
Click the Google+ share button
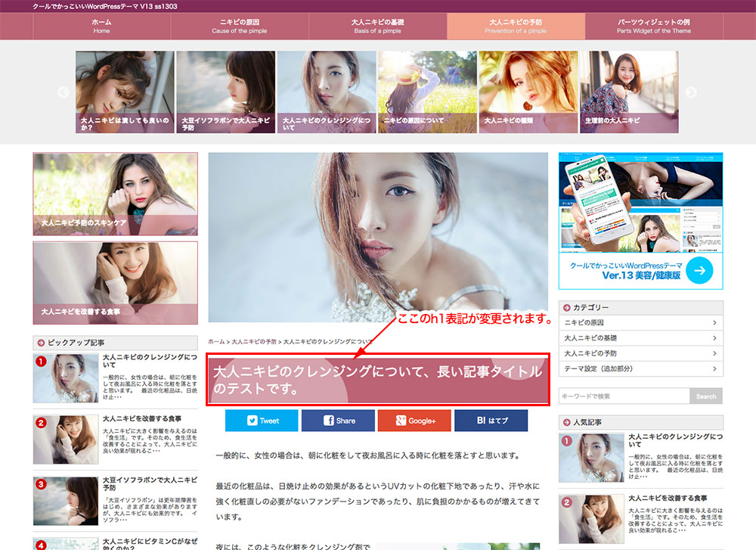tap(414, 421)
